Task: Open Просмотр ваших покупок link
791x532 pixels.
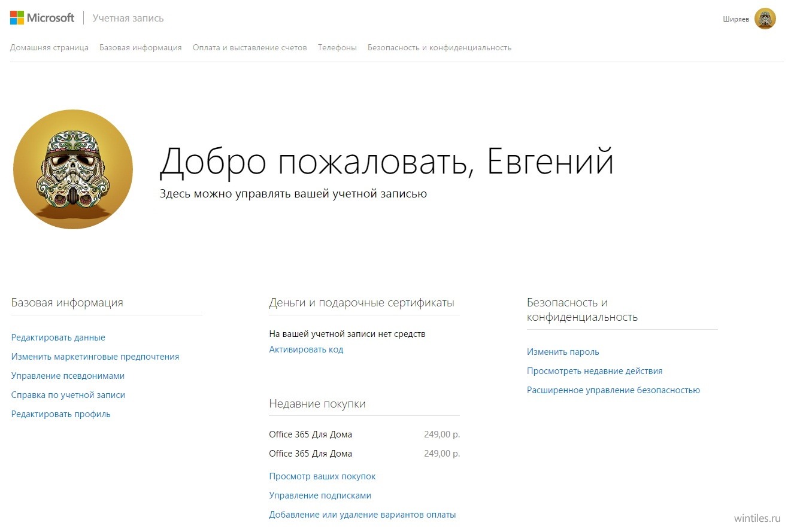Action: tap(322, 476)
